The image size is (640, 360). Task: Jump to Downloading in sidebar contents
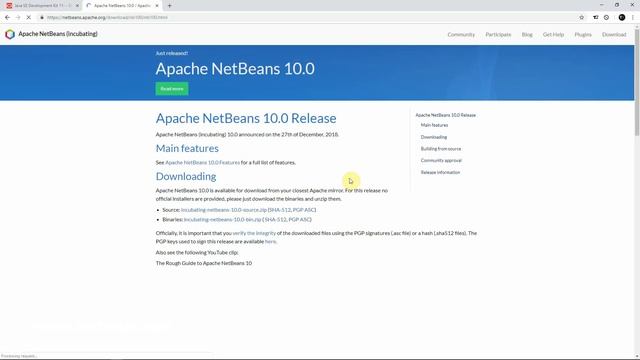[433, 137]
